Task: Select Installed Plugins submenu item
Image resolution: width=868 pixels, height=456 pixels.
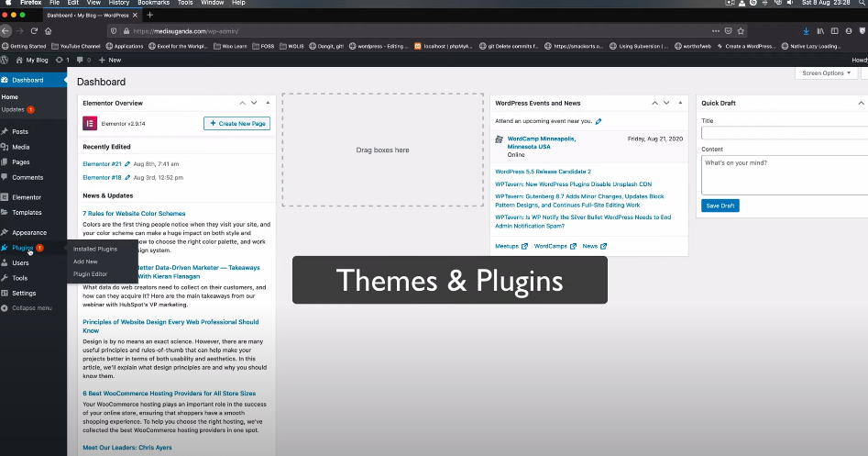Action: pos(95,250)
